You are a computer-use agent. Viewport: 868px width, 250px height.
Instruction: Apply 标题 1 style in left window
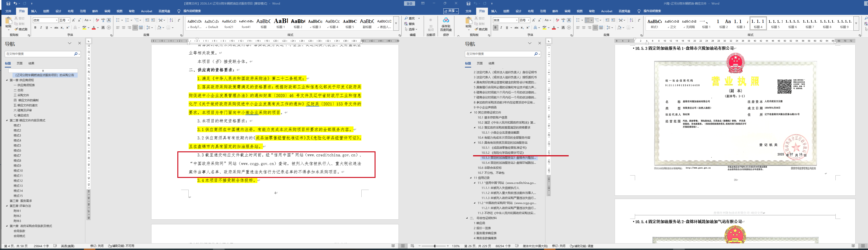click(281, 23)
